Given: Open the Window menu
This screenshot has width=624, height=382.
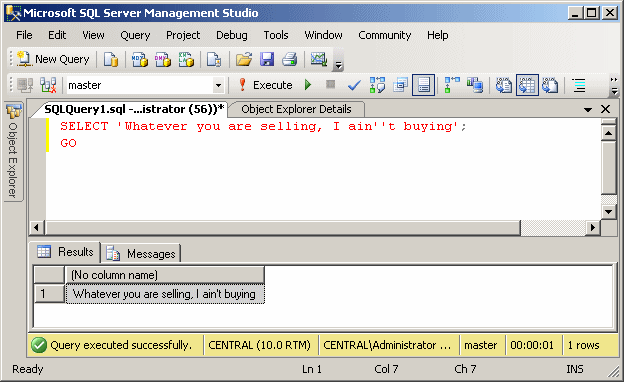Looking at the screenshot, I should (323, 35).
